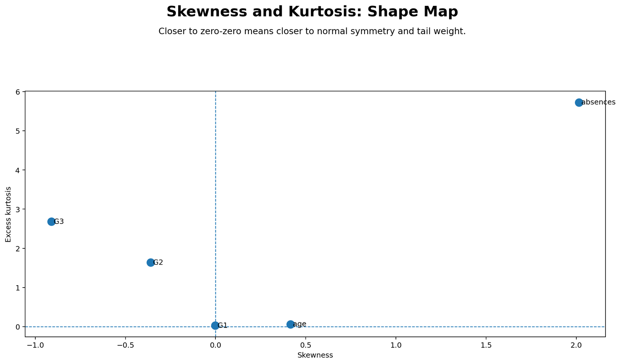Click the x-axis tick label 0.5
The height and width of the screenshot is (364, 621).
pos(305,345)
